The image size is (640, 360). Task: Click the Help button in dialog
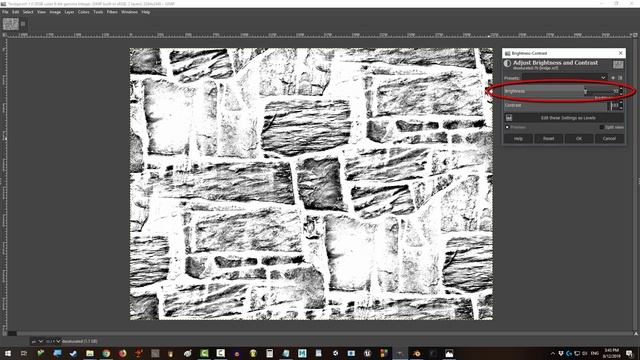[518, 139]
